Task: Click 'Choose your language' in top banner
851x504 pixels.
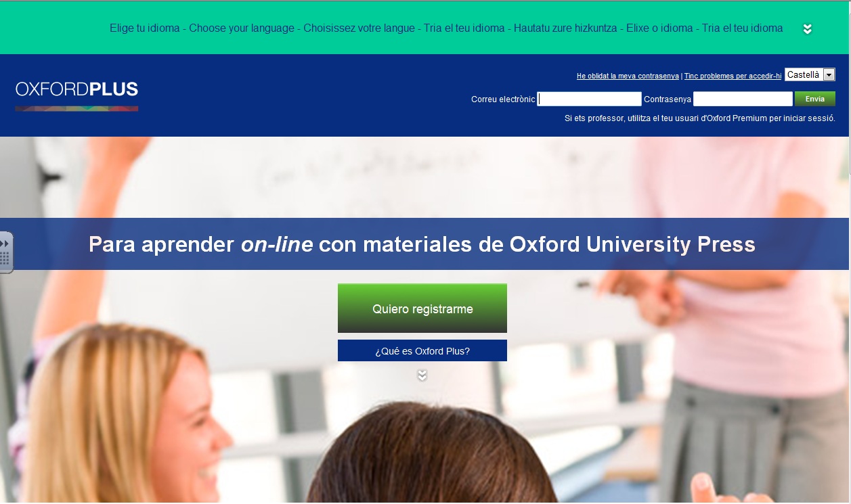Action: pos(242,28)
